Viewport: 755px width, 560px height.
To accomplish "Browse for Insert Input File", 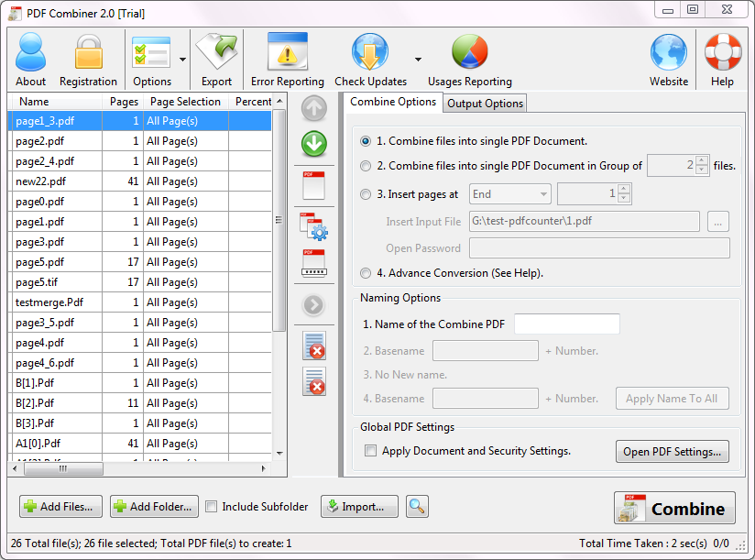I will 718,222.
